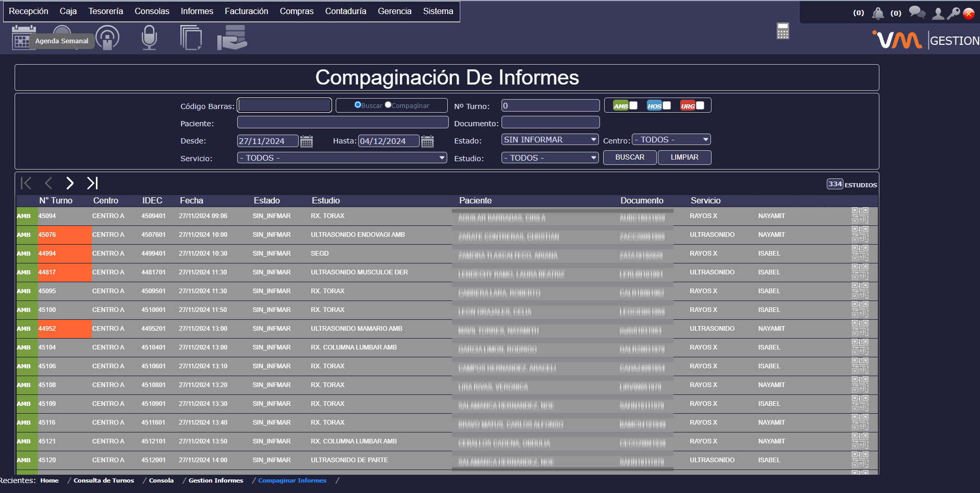Click QR code icon for turno 44817
This screenshot has height=493, width=980.
[x=860, y=272]
